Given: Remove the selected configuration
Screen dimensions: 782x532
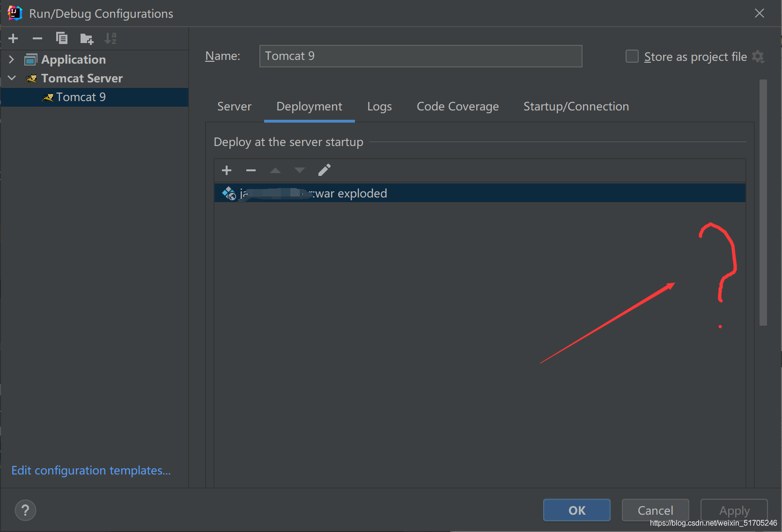Looking at the screenshot, I should 37,38.
